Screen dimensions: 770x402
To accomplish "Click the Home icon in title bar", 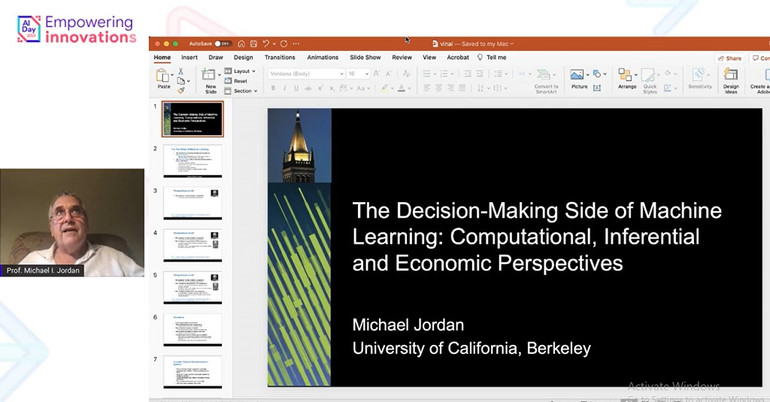I will pos(239,44).
